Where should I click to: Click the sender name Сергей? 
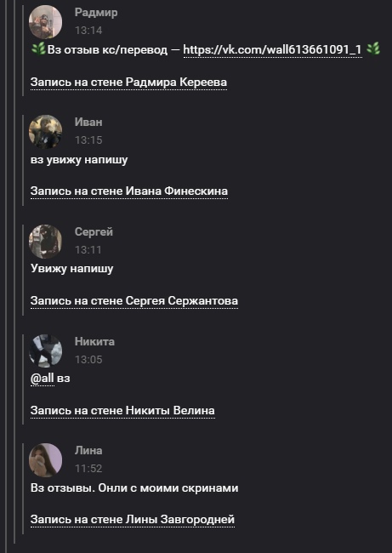(x=94, y=232)
